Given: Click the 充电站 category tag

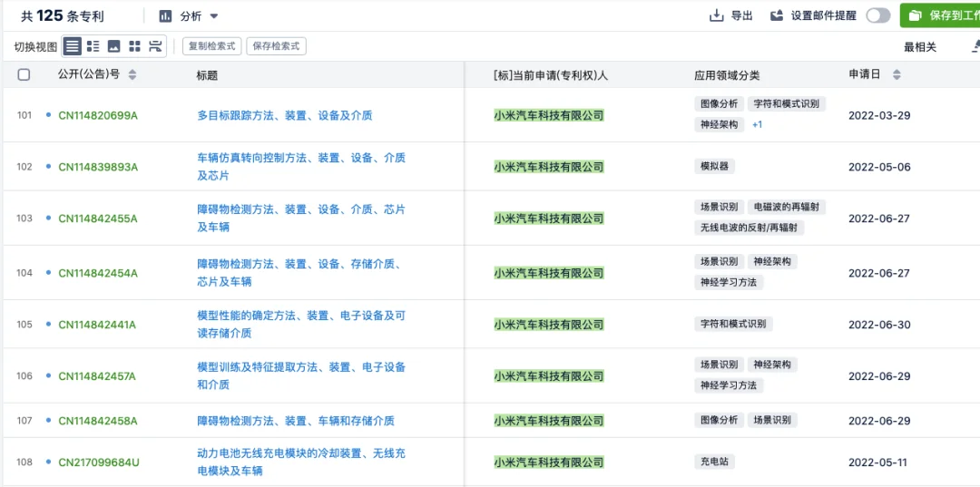Looking at the screenshot, I should tap(714, 462).
